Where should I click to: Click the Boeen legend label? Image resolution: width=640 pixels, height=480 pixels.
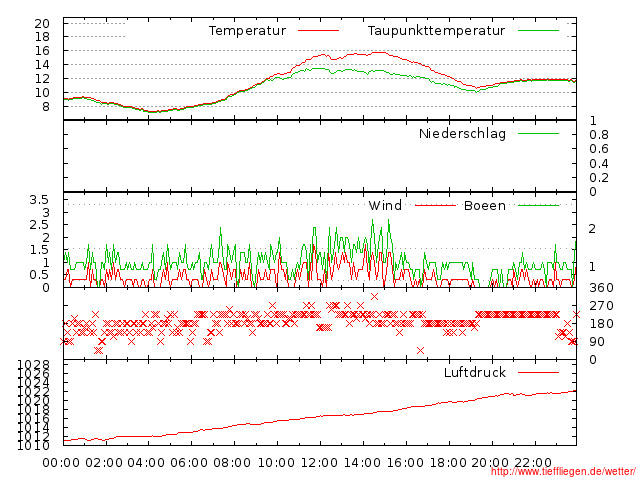(484, 205)
